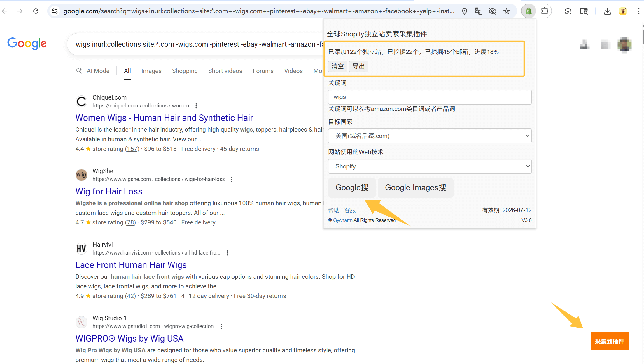The image size is (644, 364).
Task: Bookmark this page with the star
Action: coord(507,11)
